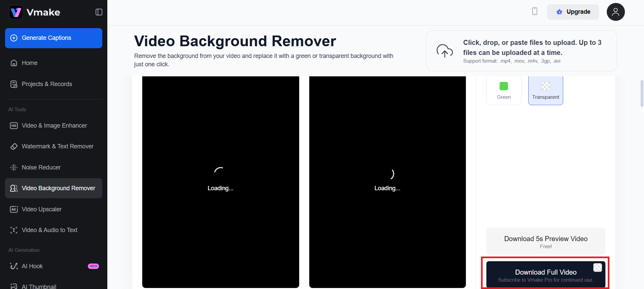Select the Transparent background option

[545, 90]
